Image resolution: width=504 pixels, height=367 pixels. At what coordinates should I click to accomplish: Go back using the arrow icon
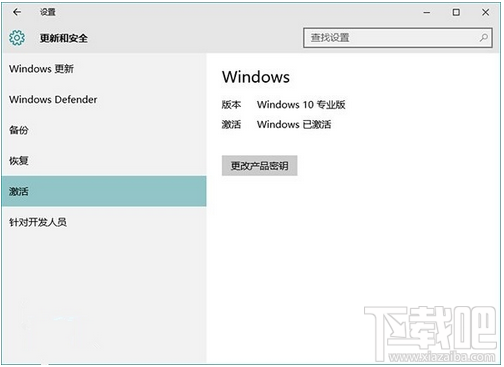pos(17,12)
